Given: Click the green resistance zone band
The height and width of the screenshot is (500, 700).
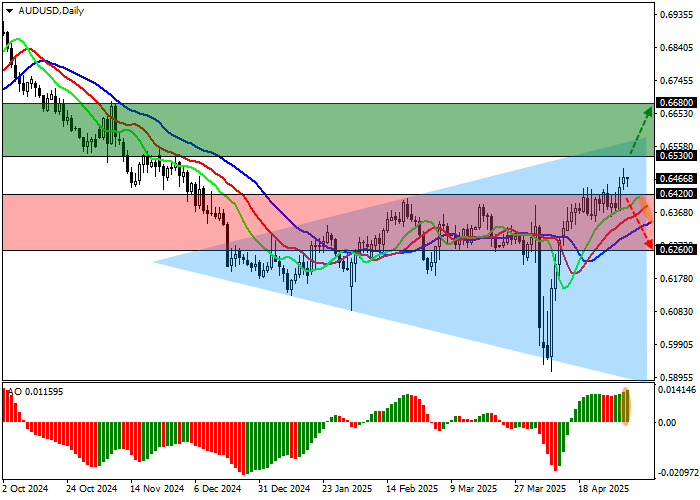Looking at the screenshot, I should [300, 129].
